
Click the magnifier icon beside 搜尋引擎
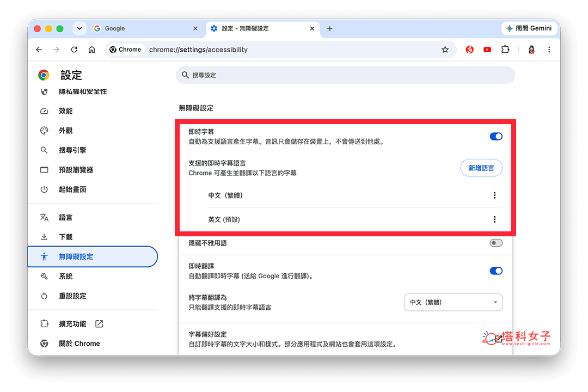44,150
